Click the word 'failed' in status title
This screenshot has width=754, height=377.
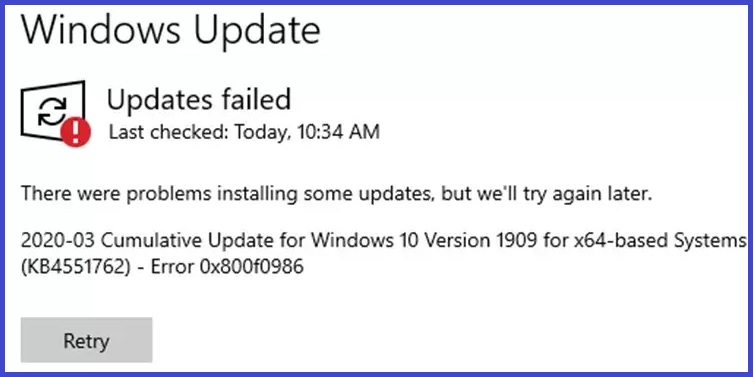point(256,99)
